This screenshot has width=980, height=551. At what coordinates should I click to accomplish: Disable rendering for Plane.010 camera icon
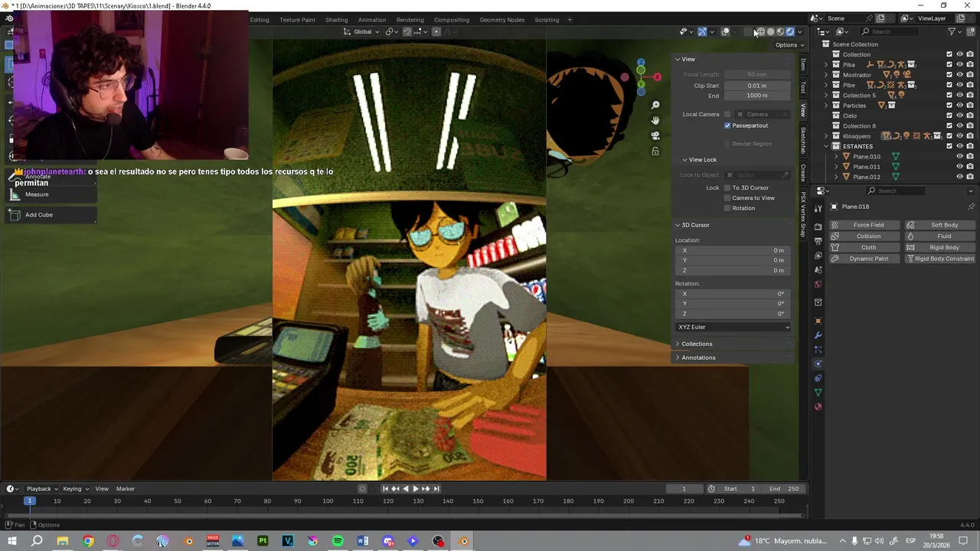970,156
